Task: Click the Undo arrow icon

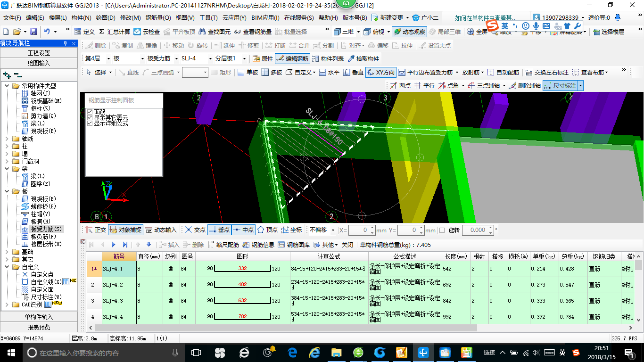Action: 47,32
